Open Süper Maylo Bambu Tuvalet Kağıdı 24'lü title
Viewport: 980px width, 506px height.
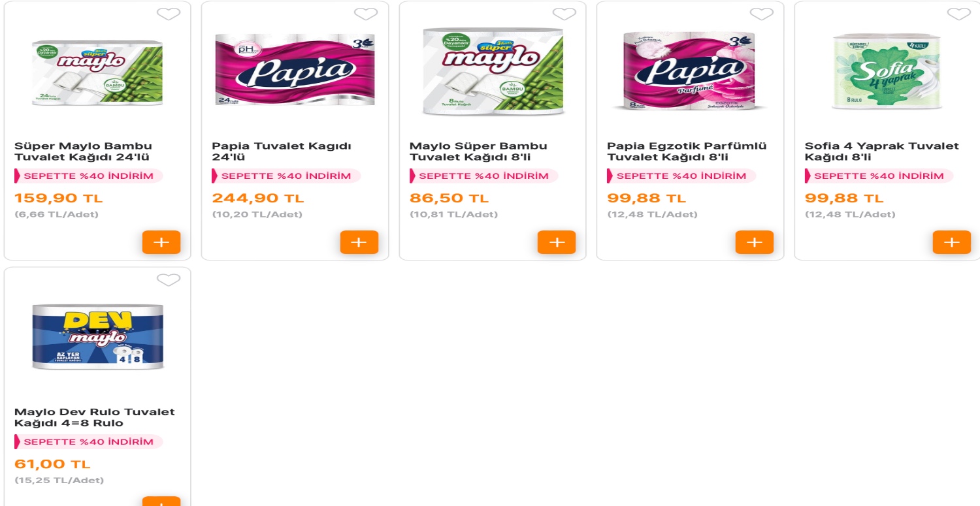coord(83,151)
